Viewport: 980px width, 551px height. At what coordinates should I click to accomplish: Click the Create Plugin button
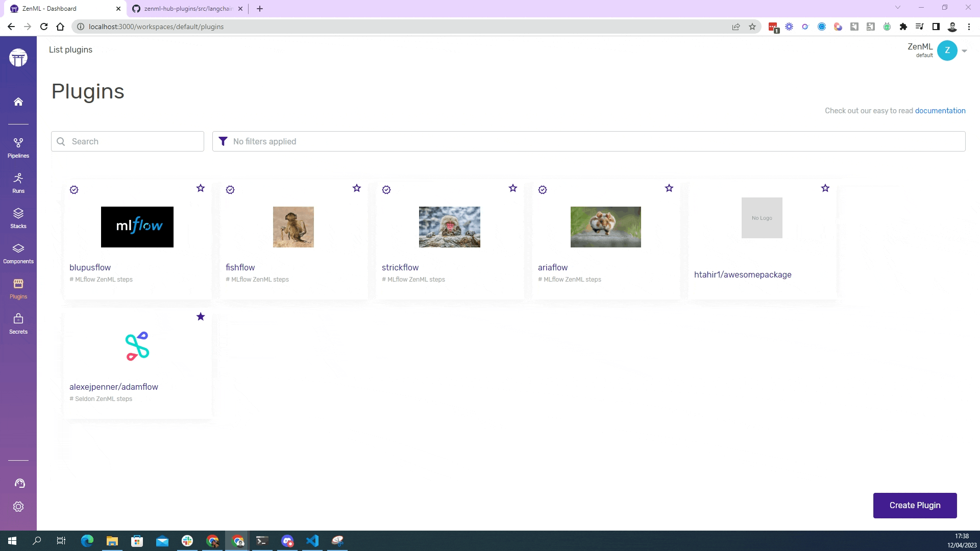pyautogui.click(x=915, y=505)
